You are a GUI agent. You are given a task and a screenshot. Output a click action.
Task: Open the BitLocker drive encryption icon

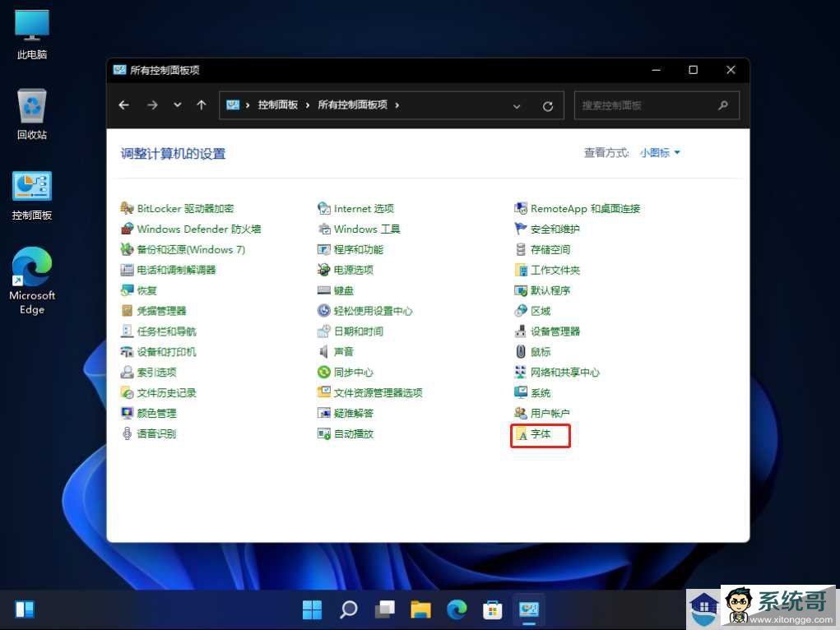point(127,208)
